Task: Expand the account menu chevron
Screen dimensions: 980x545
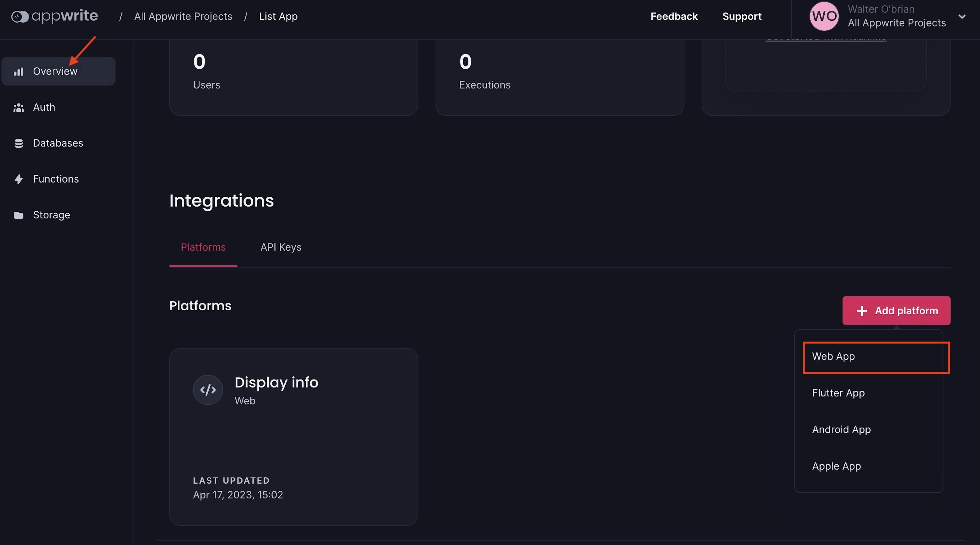Action: pos(962,16)
